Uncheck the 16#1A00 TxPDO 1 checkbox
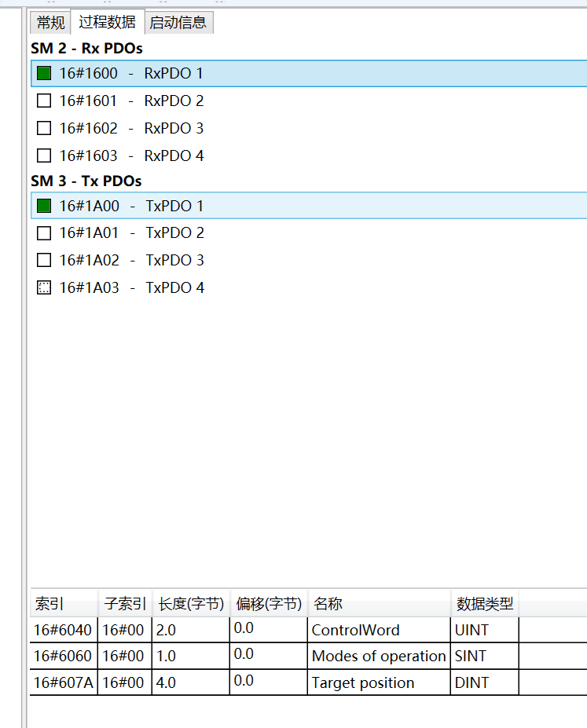Viewport: 587px width, 728px height. tap(44, 206)
